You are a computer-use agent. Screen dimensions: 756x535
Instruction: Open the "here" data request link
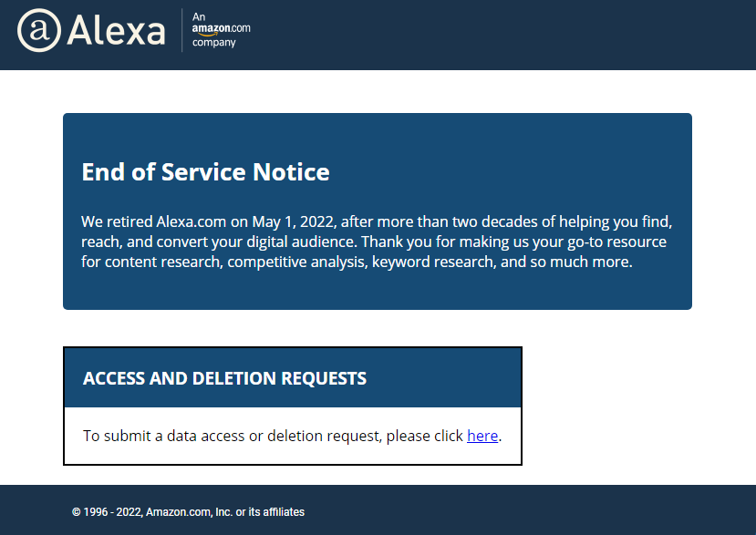click(482, 436)
